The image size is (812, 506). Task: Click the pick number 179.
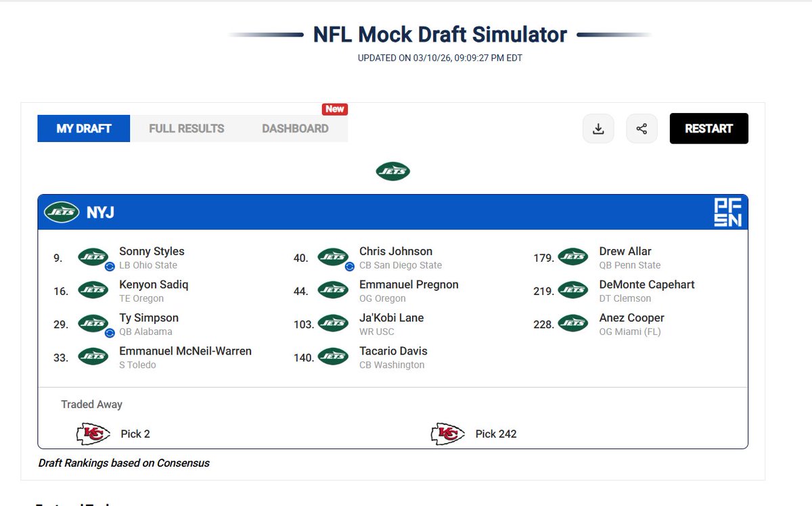[x=543, y=258]
